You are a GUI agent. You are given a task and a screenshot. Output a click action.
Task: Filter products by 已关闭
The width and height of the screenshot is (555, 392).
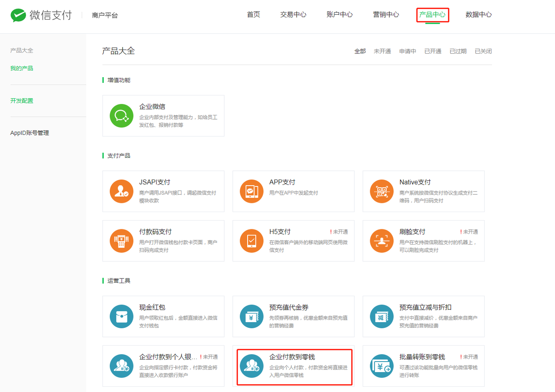[x=483, y=51]
